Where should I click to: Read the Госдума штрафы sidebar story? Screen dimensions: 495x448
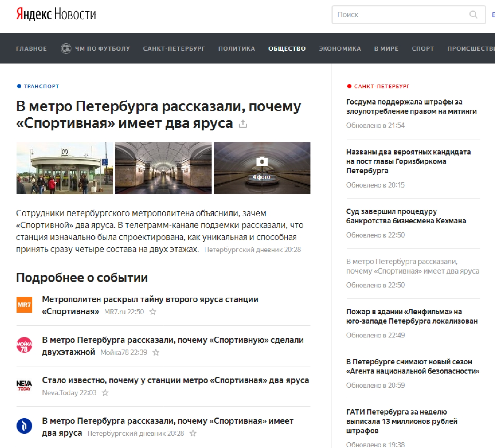411,107
